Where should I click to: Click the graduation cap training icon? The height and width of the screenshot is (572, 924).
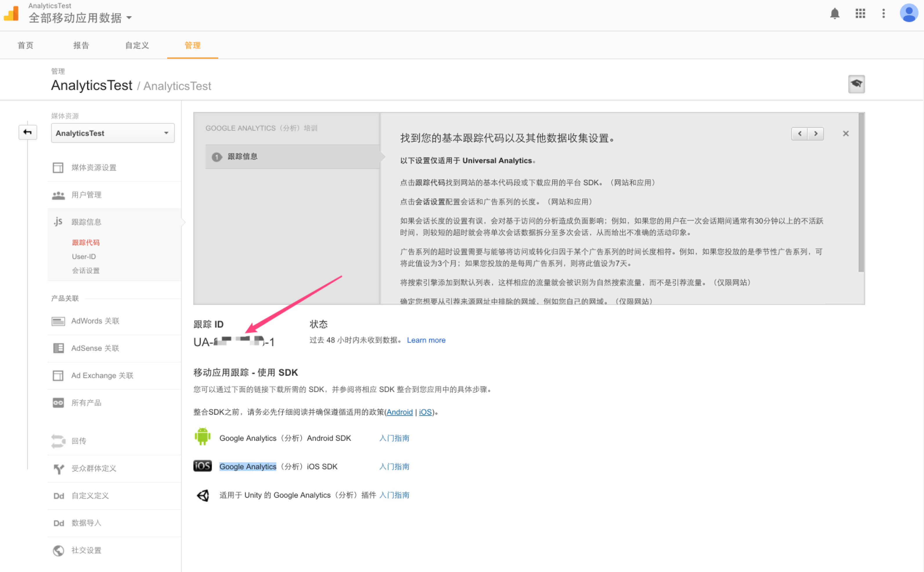click(856, 84)
